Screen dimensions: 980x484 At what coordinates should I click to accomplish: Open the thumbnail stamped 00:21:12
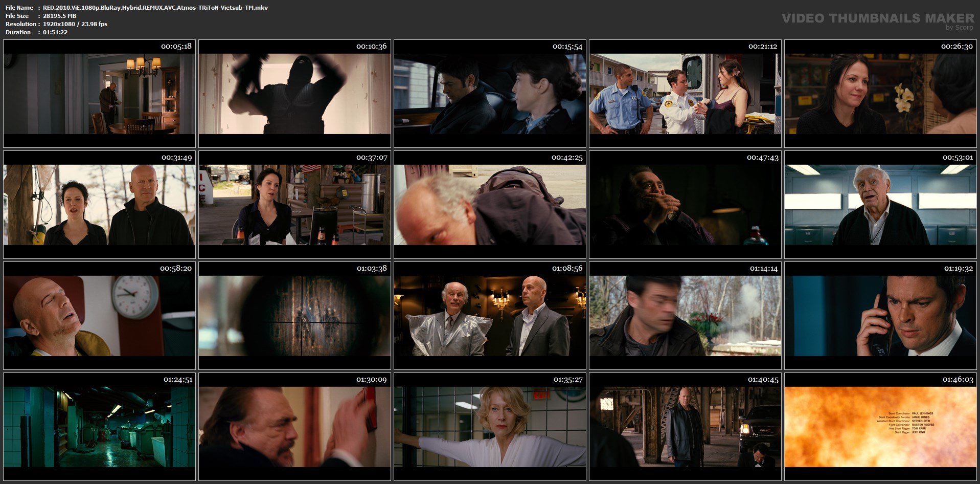(685, 94)
